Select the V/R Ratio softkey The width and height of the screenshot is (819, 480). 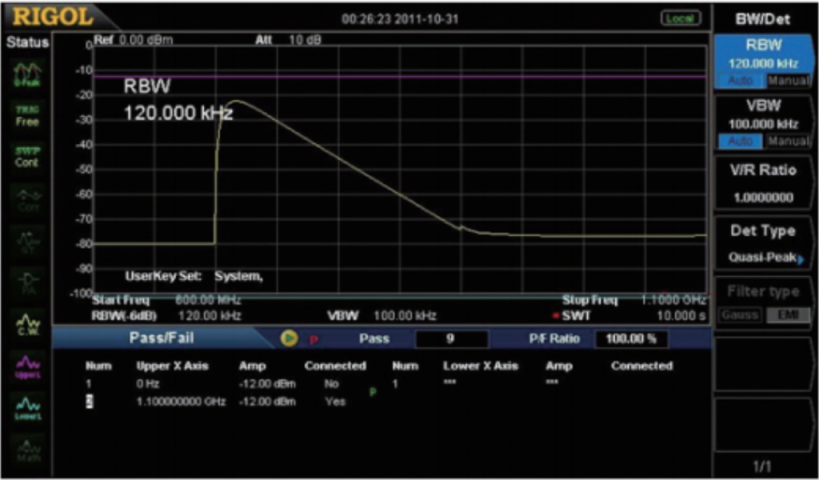pos(763,183)
